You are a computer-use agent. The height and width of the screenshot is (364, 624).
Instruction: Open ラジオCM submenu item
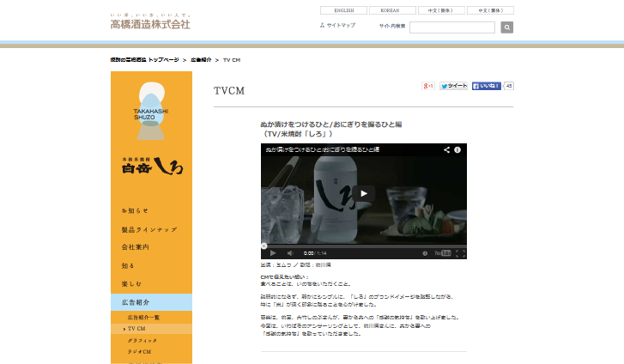pyautogui.click(x=139, y=352)
